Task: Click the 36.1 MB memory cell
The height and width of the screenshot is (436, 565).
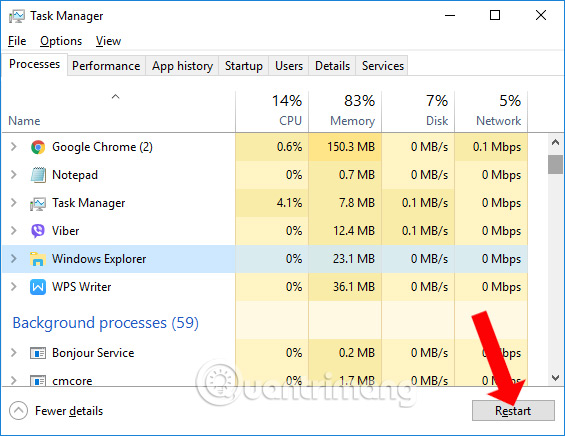Action: [x=345, y=287]
